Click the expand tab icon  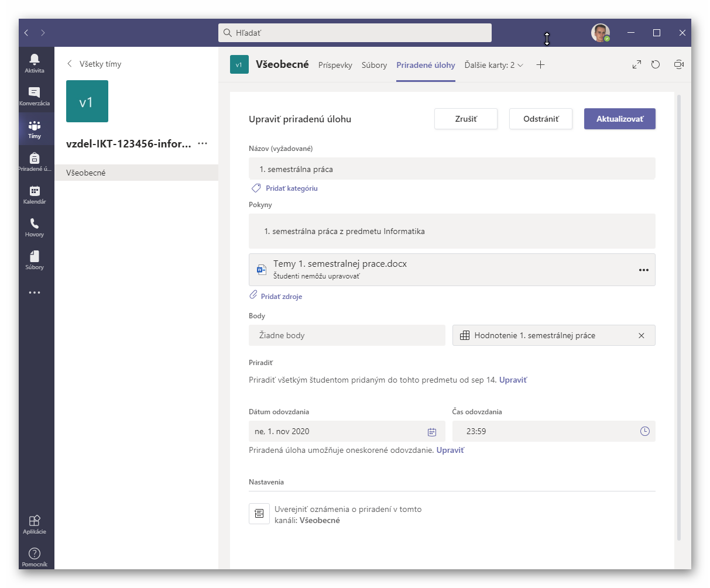click(637, 65)
